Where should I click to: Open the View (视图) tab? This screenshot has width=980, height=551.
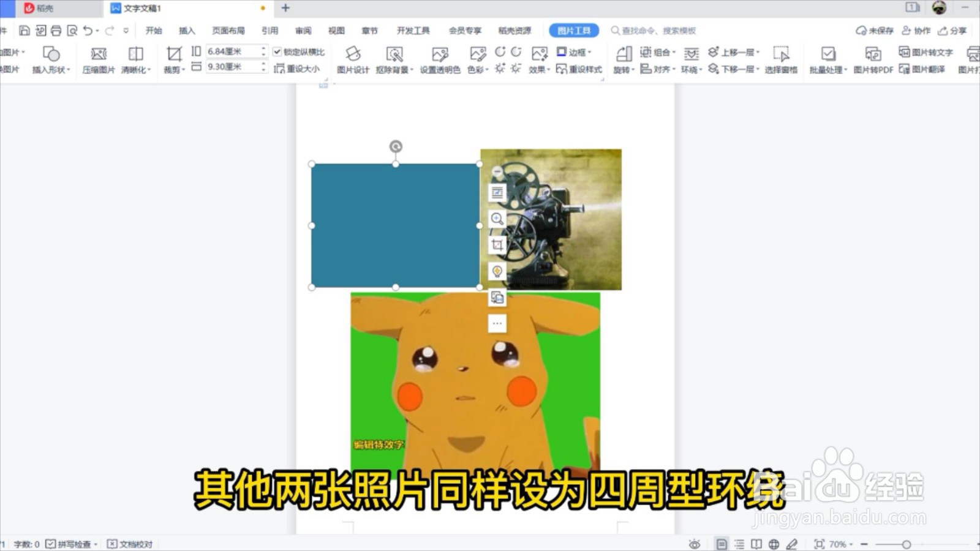click(336, 30)
